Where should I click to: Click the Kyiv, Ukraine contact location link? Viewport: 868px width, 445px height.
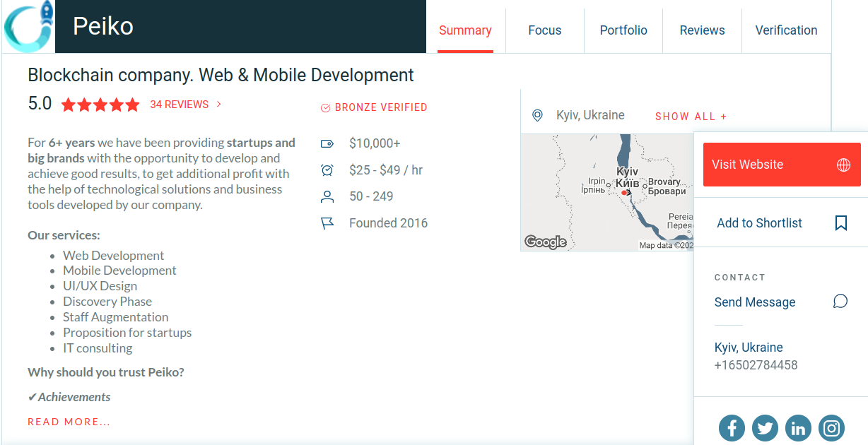[x=749, y=348]
